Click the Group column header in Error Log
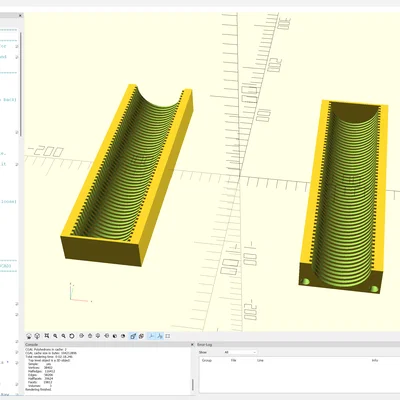 tap(207, 360)
